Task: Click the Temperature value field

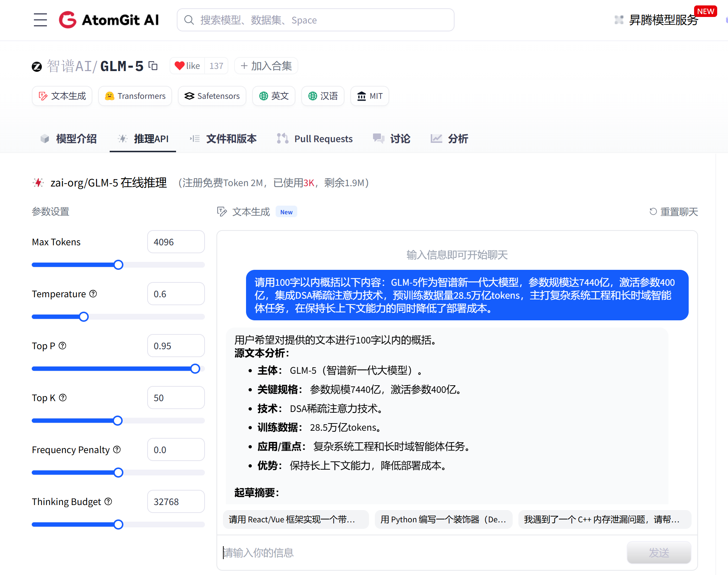Action: [x=176, y=294]
